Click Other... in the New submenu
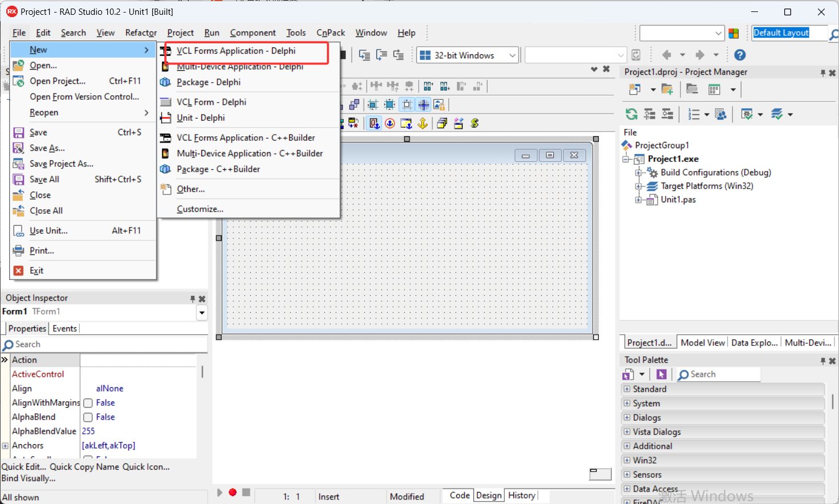The image size is (839, 504). pos(250,189)
